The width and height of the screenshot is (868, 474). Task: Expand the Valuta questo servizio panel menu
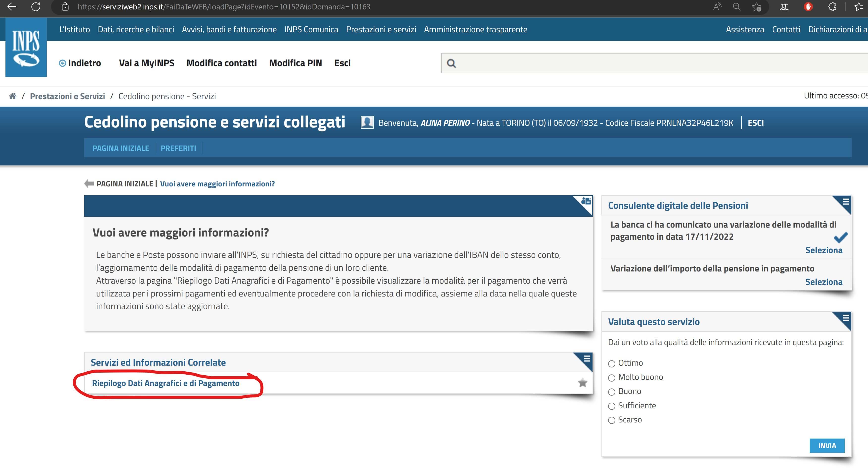click(x=845, y=318)
